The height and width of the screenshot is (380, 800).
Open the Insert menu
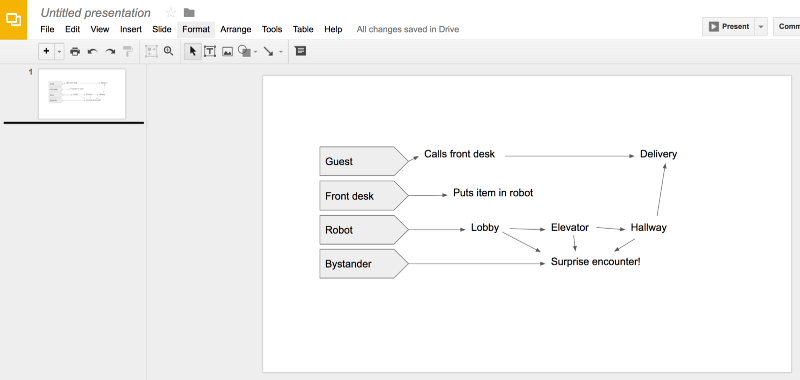click(x=131, y=30)
